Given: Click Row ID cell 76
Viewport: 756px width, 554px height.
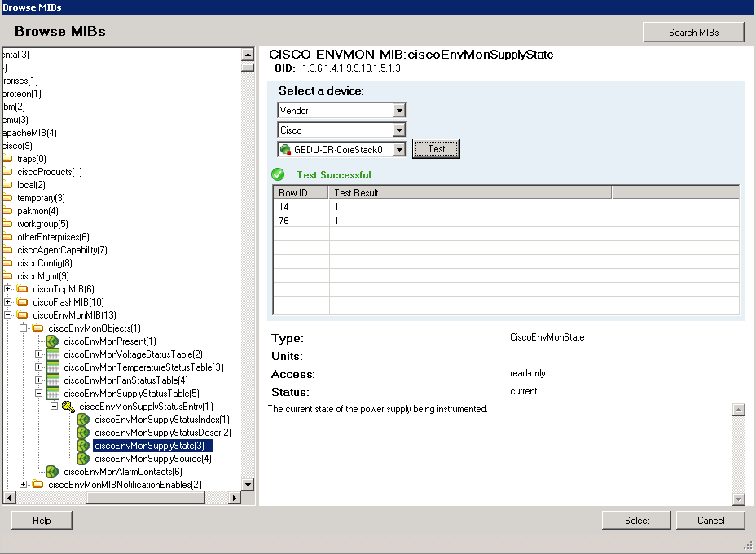Looking at the screenshot, I should (x=301, y=220).
